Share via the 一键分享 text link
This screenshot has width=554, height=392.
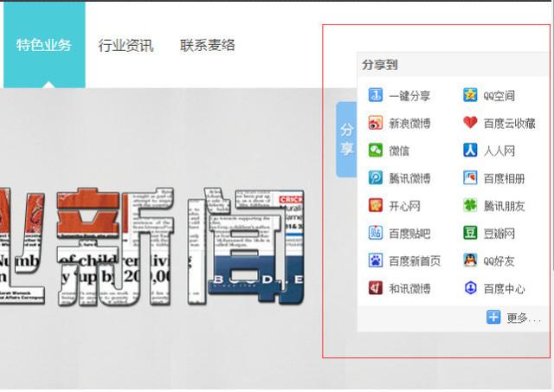click(x=409, y=96)
